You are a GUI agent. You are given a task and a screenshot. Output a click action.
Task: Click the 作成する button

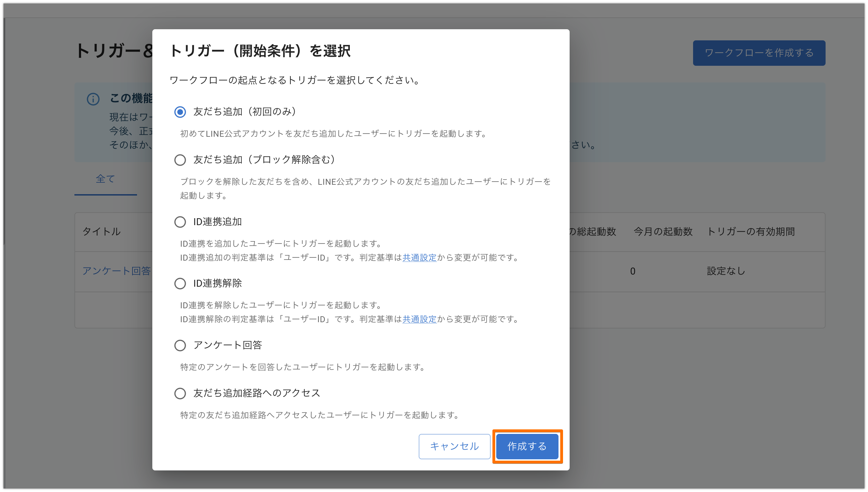click(x=527, y=446)
